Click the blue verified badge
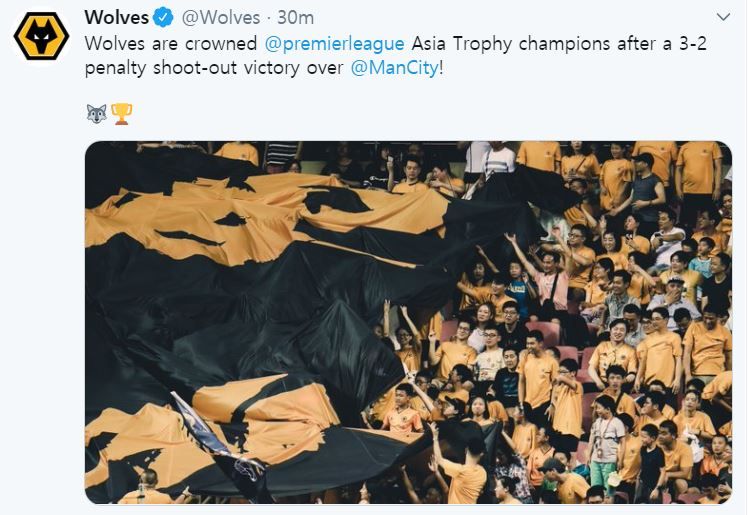Viewport: 749px width, 515px height. 165,18
